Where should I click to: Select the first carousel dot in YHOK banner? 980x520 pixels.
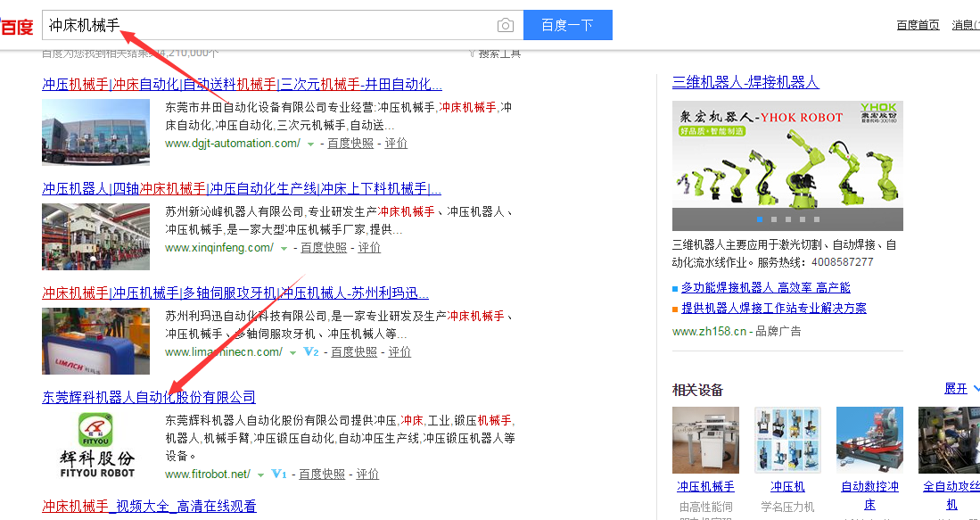760,219
